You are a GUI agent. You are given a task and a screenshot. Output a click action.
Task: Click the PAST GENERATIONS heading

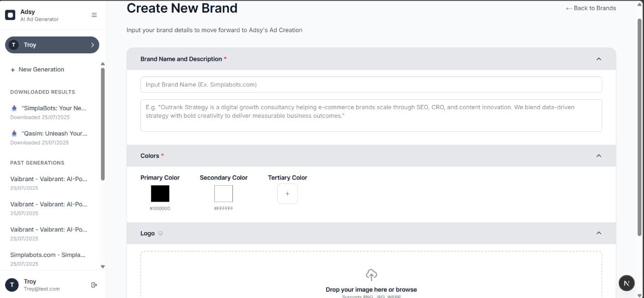pyautogui.click(x=37, y=163)
